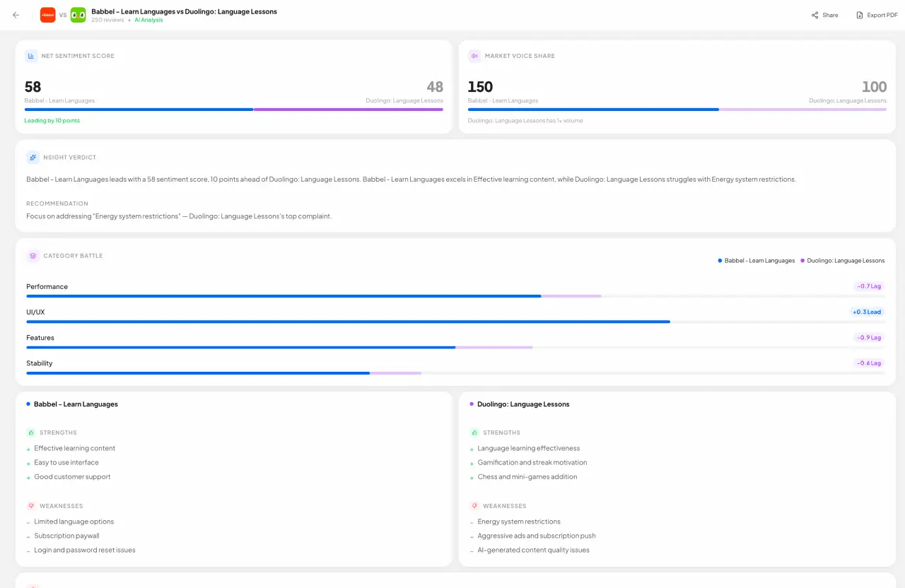The width and height of the screenshot is (905, 588).
Task: Click the Duolingo legend dot in Category Battle
Action: (x=802, y=261)
